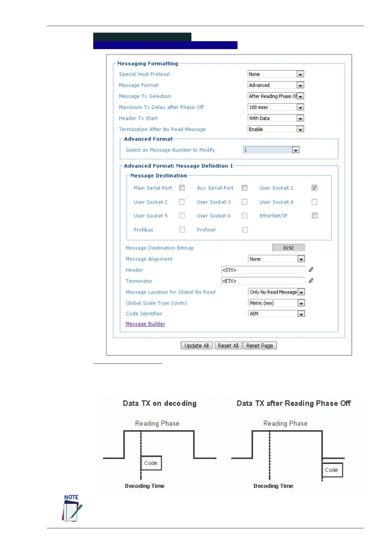
Task: Open Select a Message Number to Modify dropdown
Action: [x=271, y=150]
